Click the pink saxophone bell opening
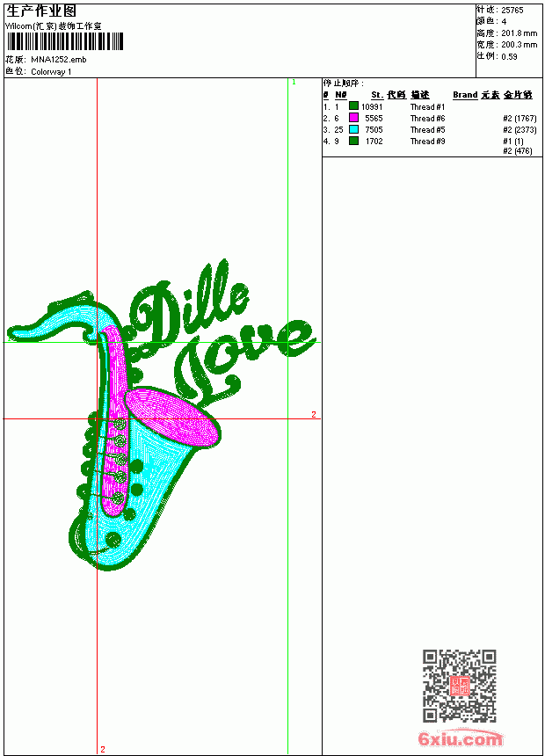 tap(172, 417)
